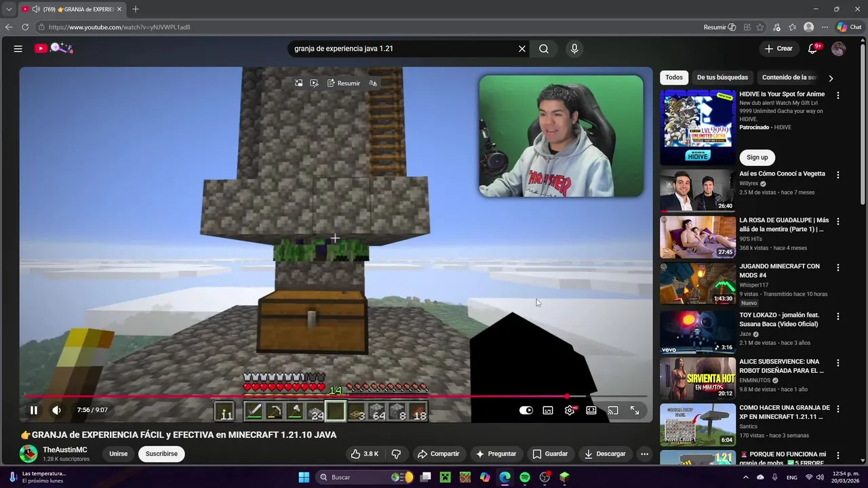Click the Preguntar button

496,454
